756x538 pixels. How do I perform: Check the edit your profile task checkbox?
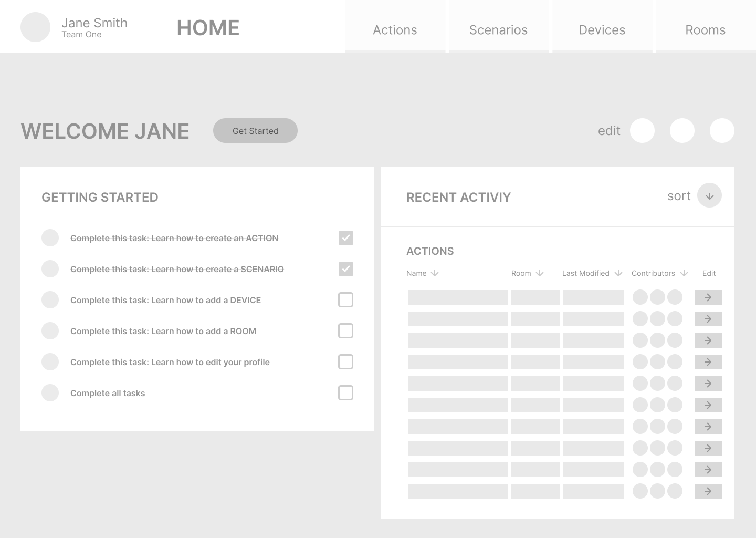[345, 362]
